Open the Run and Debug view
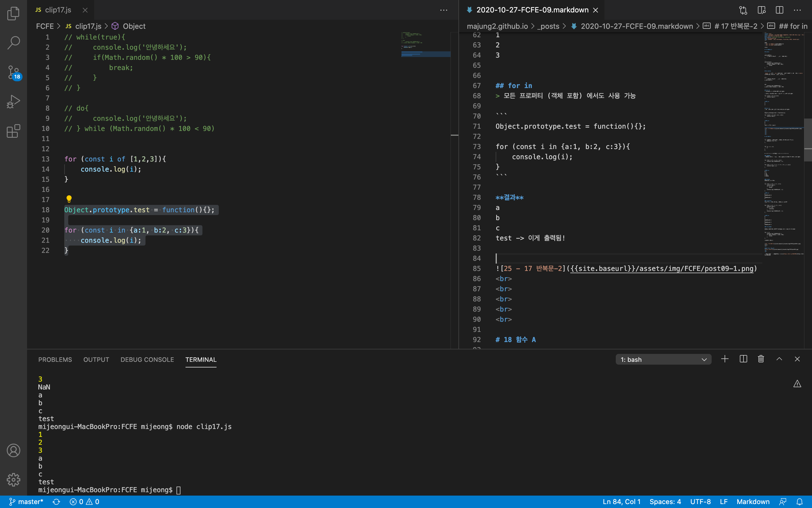This screenshot has width=812, height=508. 14,102
